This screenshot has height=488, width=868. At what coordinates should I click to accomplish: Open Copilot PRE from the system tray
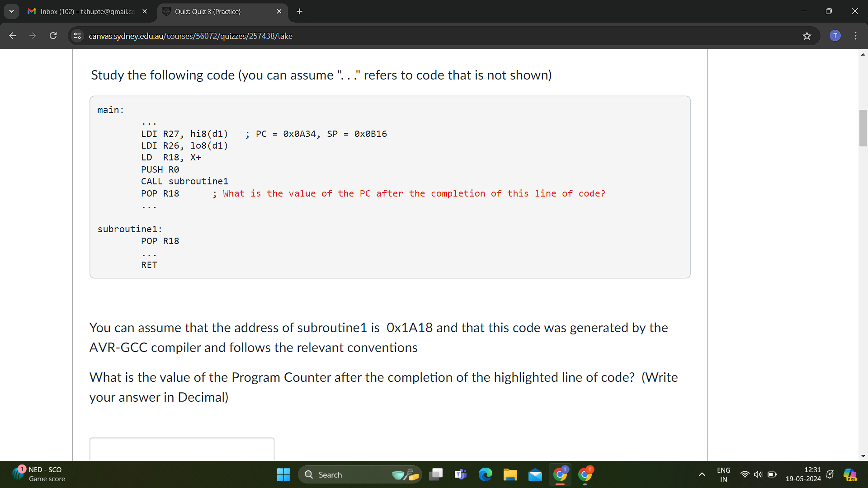[x=850, y=474]
